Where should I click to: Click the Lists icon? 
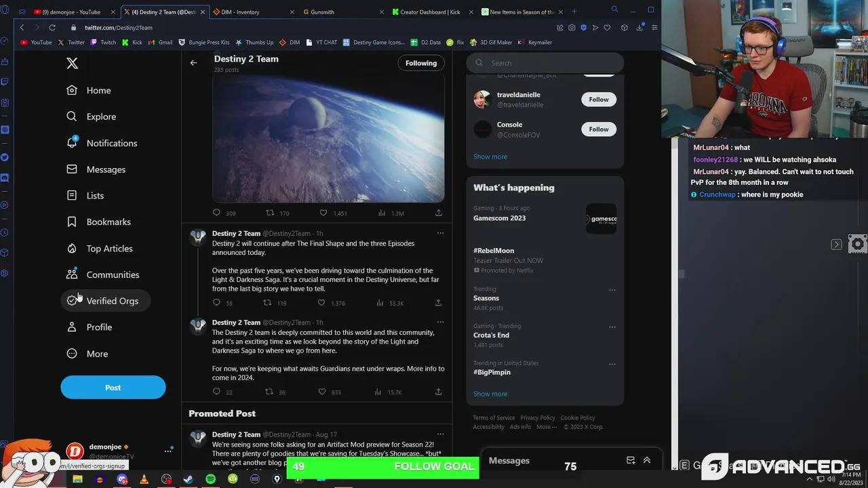click(x=72, y=195)
